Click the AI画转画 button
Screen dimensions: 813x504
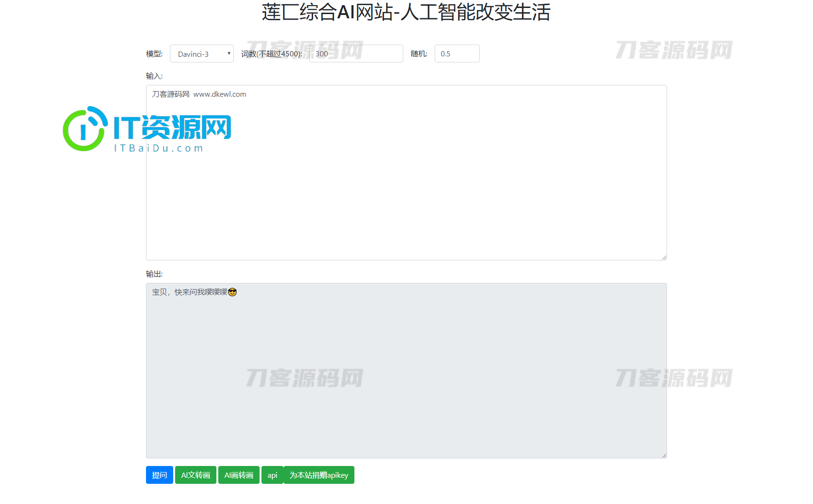pyautogui.click(x=239, y=475)
